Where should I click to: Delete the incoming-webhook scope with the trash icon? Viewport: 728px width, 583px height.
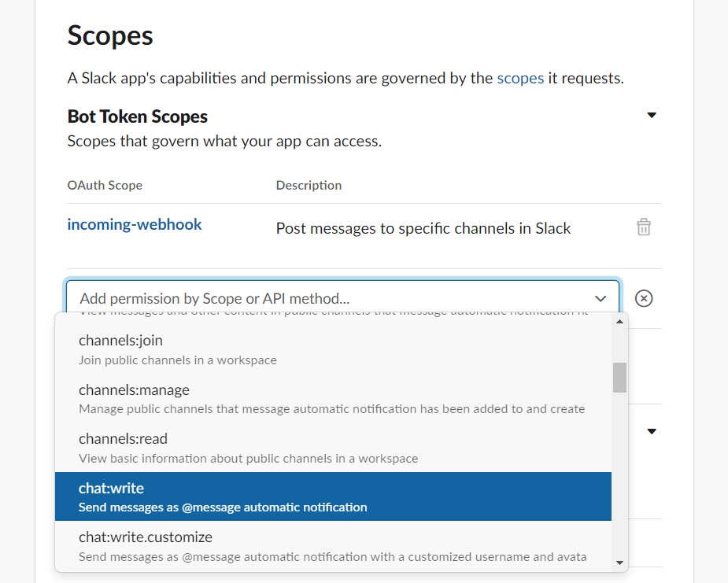pos(644,227)
